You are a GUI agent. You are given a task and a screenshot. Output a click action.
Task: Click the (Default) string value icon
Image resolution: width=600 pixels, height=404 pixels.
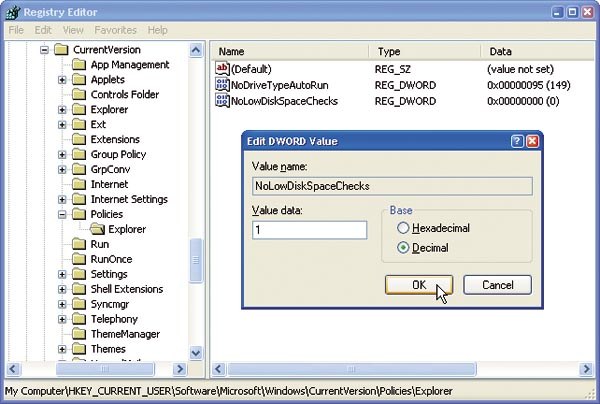[222, 69]
